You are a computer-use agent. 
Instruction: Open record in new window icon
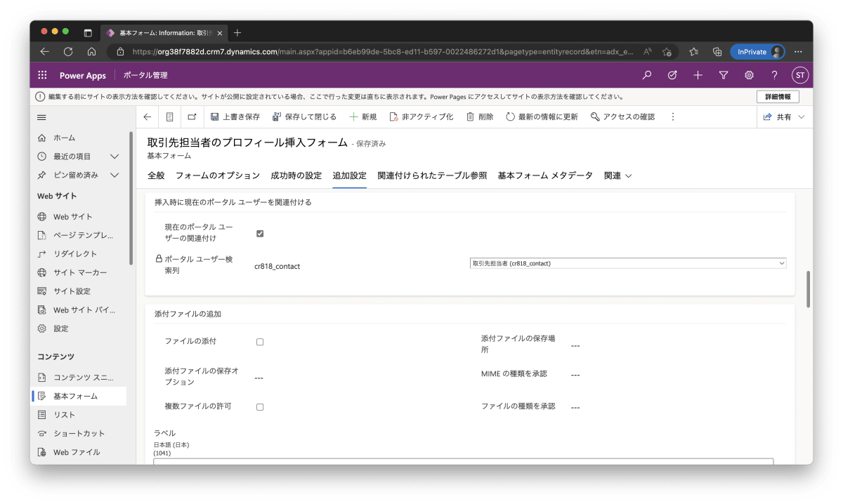pyautogui.click(x=192, y=117)
